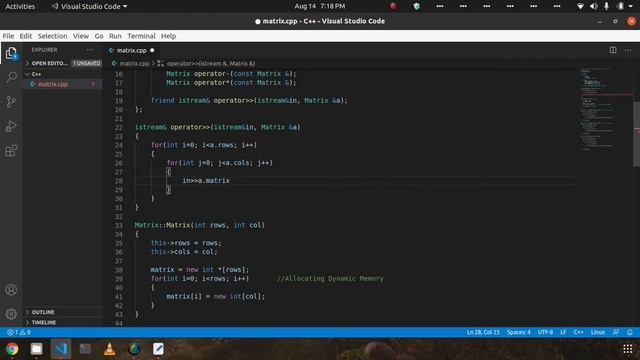Click the operator>> breadcrumb symbol
This screenshot has height=360, width=640.
tap(211, 64)
